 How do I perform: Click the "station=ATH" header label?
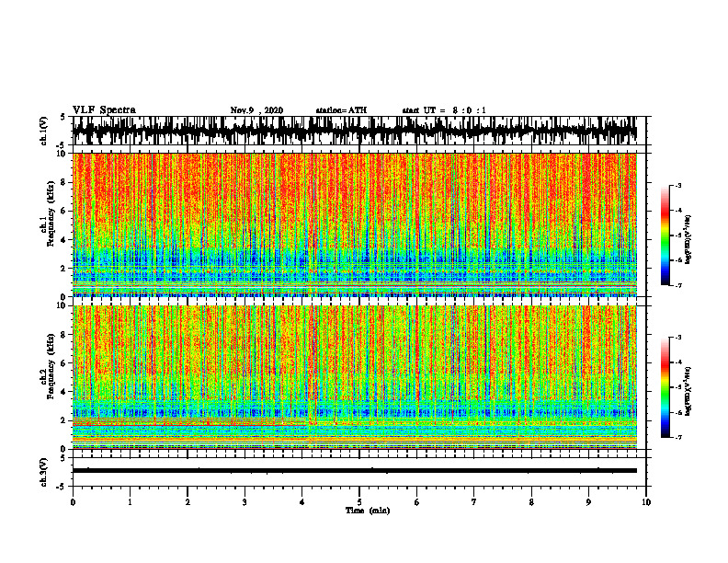point(341,110)
